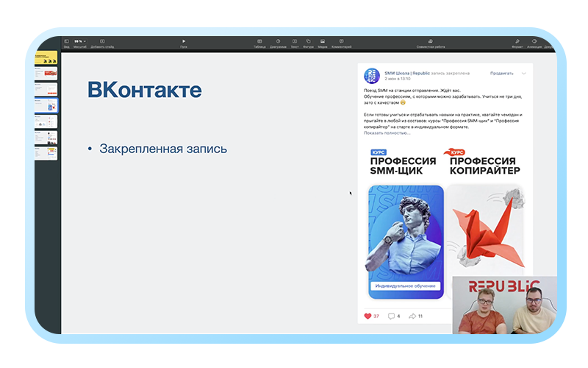Click the 'Закрепленная запись' bullet text
588x368 pixels.
point(163,149)
